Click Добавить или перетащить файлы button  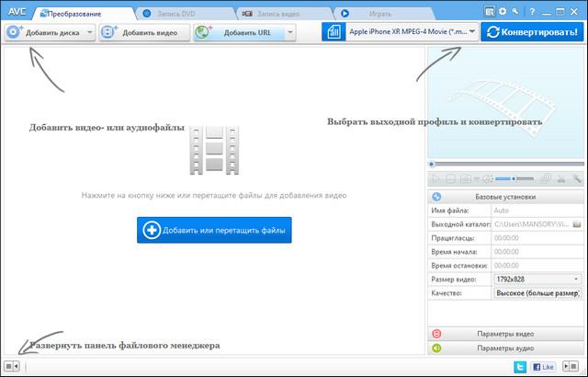(214, 230)
